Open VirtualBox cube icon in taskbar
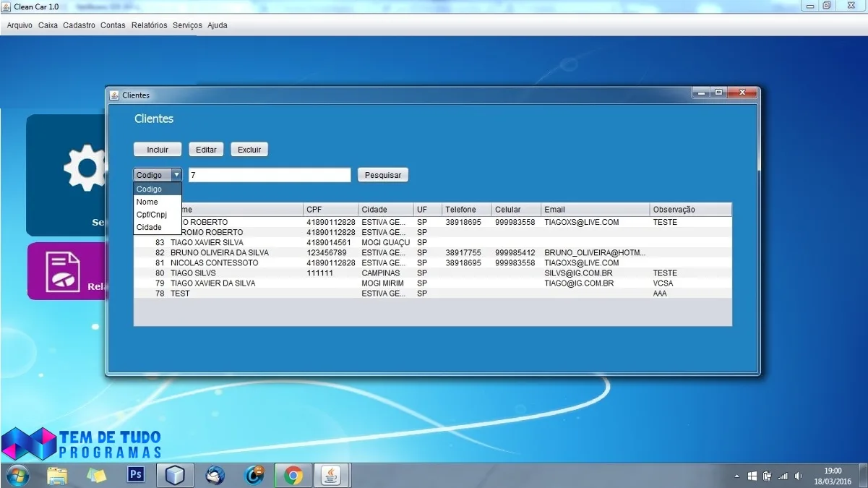This screenshot has height=488, width=868. 175,475
